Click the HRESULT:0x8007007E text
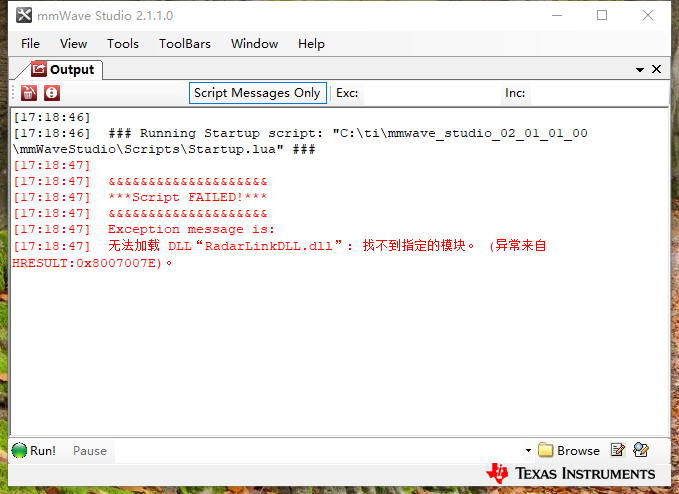The width and height of the screenshot is (679, 494). (x=87, y=263)
